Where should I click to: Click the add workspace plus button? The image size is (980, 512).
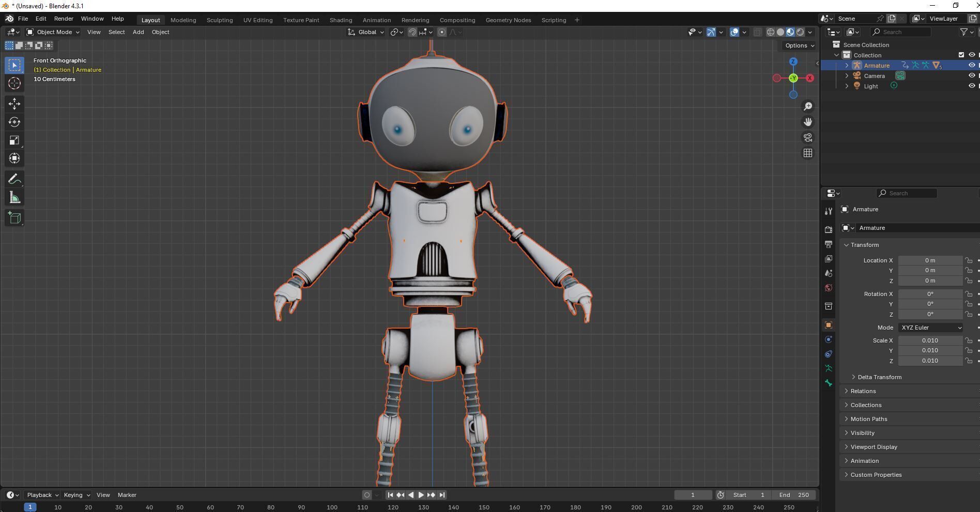(577, 20)
